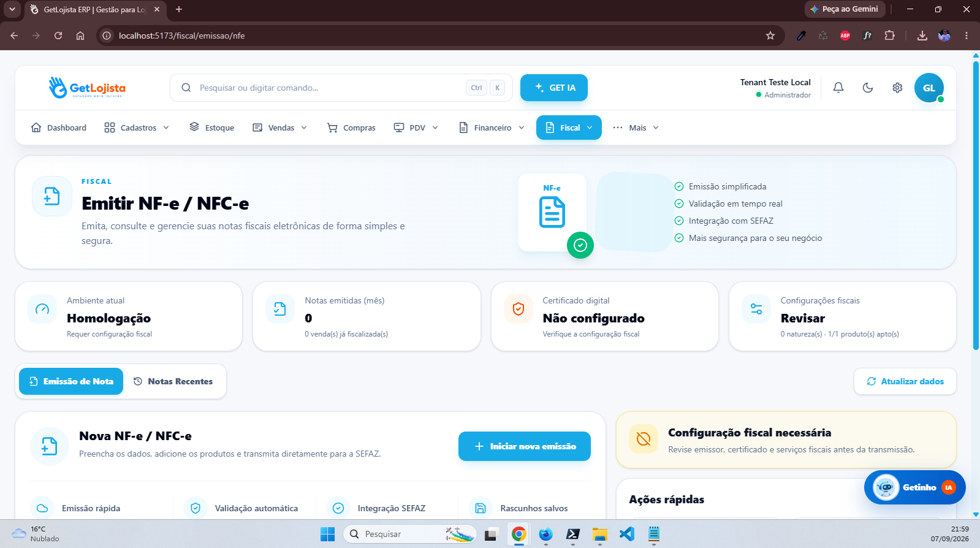980x548 pixels.
Task: Expand the Cadastros dropdown menu
Action: click(x=137, y=127)
